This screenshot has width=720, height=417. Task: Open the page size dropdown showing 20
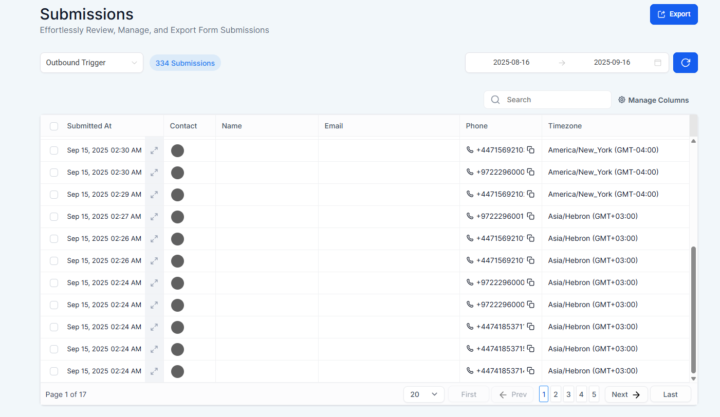click(x=423, y=394)
